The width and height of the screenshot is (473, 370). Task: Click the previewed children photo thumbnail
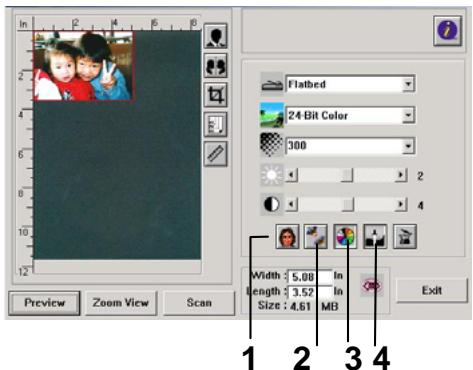coord(83,66)
